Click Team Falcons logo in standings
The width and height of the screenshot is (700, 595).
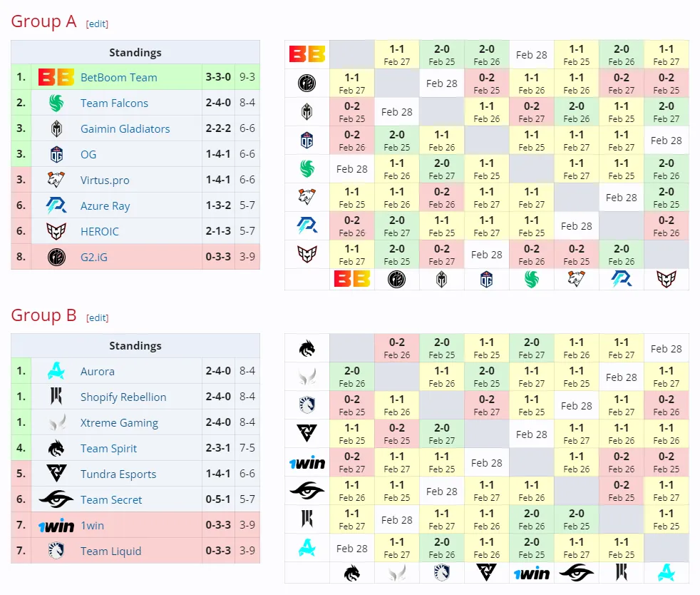[x=56, y=103]
